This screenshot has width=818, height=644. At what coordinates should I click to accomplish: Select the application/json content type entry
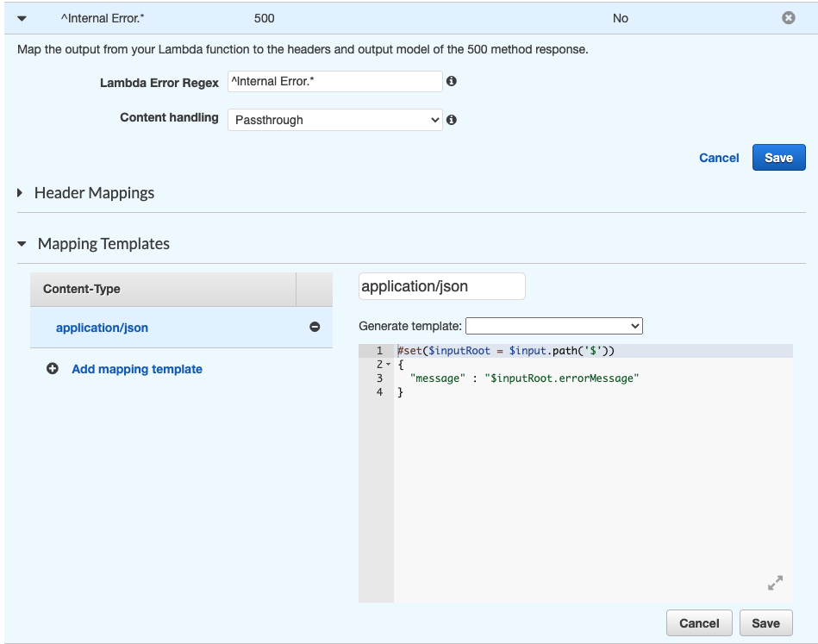coord(103,328)
